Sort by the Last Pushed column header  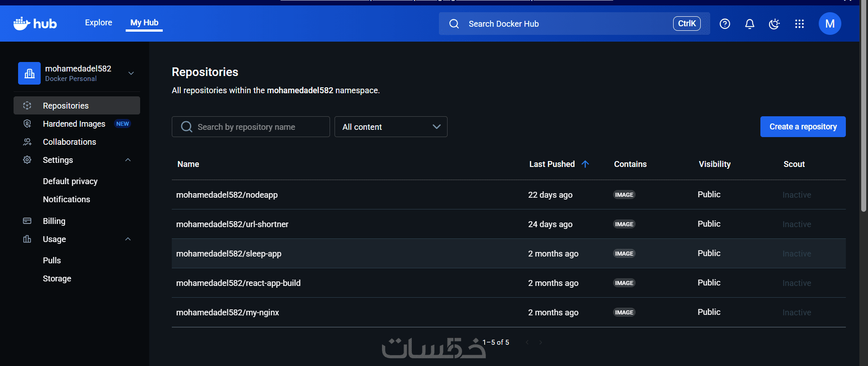552,164
